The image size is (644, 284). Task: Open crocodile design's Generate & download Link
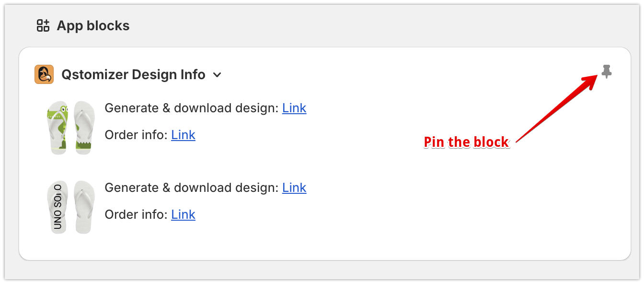click(294, 108)
